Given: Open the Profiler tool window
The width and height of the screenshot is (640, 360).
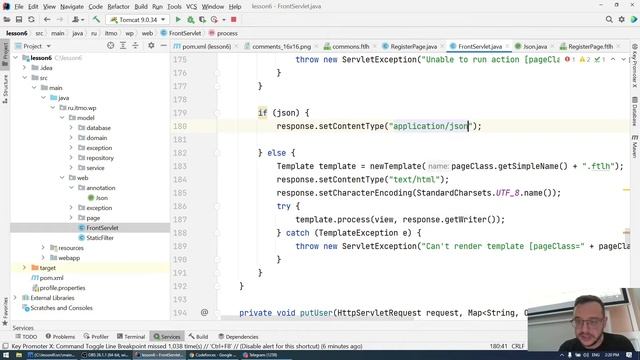Looking at the screenshot, I should [x=96, y=337].
